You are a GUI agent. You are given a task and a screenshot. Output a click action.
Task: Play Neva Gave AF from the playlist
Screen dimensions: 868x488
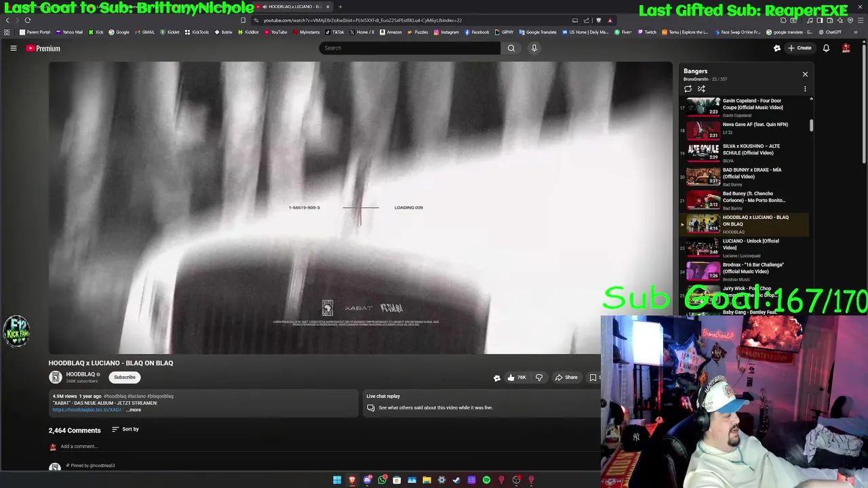coord(744,129)
